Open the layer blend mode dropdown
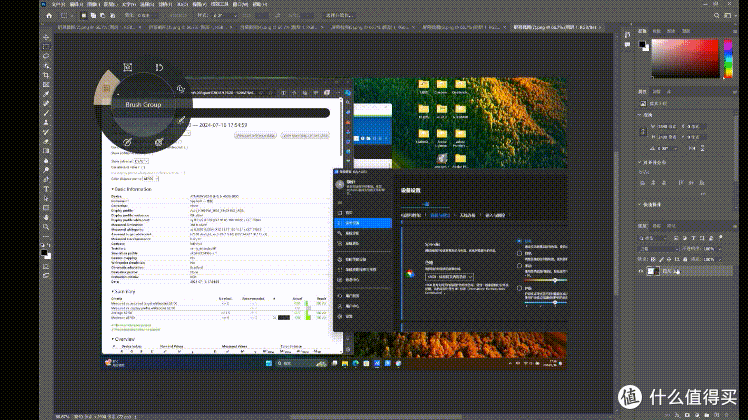Screen dimensions: 748x420 [x=658, y=249]
